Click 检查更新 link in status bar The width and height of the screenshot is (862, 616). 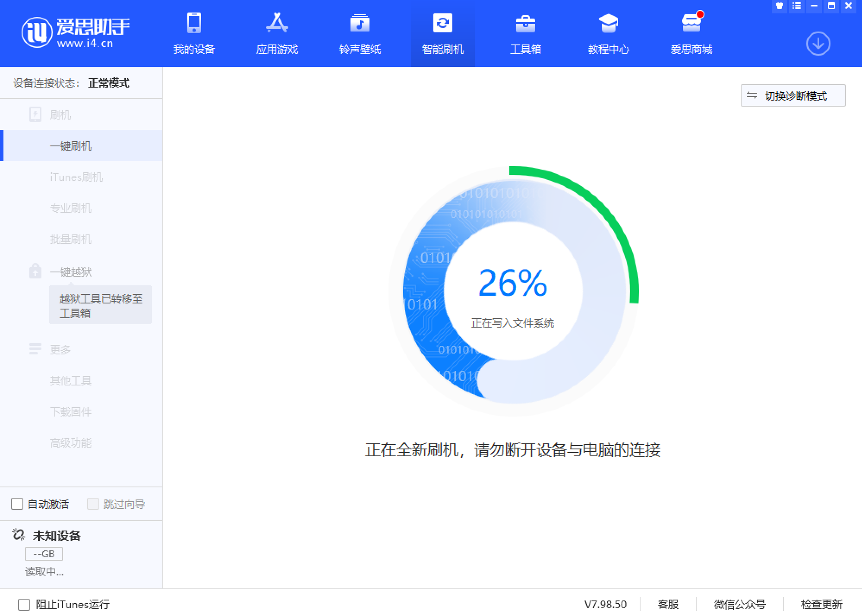[x=821, y=604]
